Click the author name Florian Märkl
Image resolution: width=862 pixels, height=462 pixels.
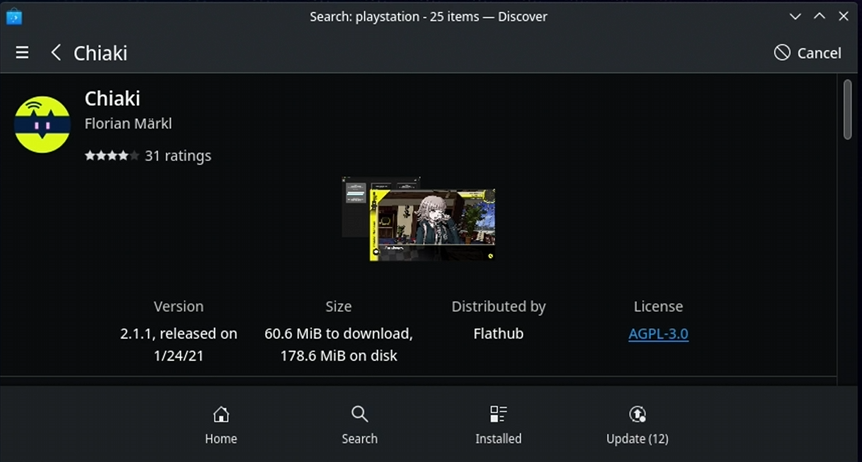[128, 124]
